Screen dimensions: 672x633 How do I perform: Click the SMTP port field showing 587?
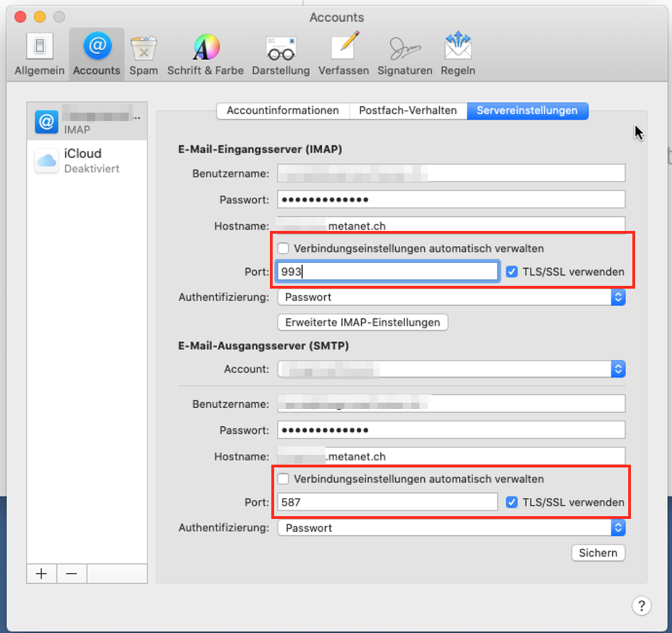point(387,502)
